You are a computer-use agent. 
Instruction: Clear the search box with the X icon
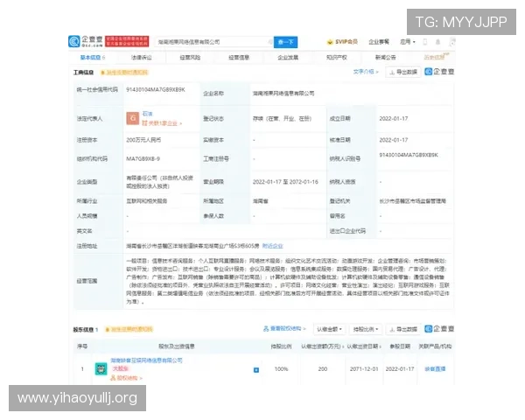coord(269,42)
